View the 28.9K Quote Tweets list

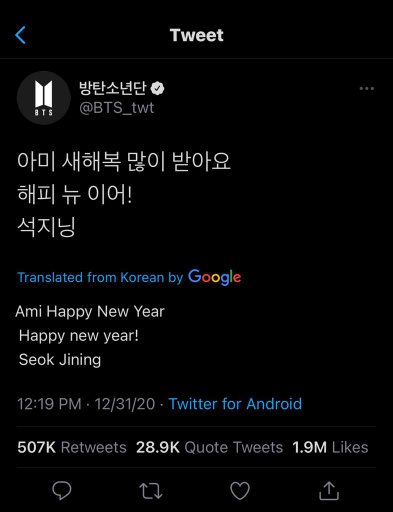tap(209, 447)
